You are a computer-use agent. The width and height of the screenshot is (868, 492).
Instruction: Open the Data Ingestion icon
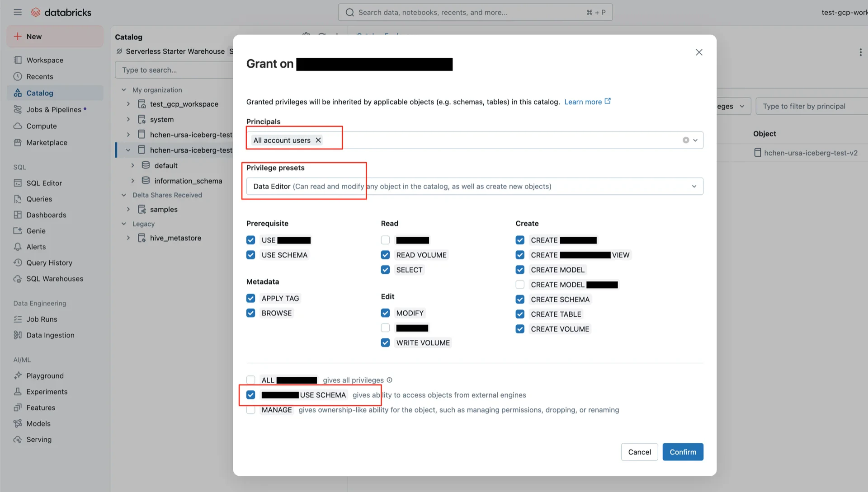(x=18, y=335)
